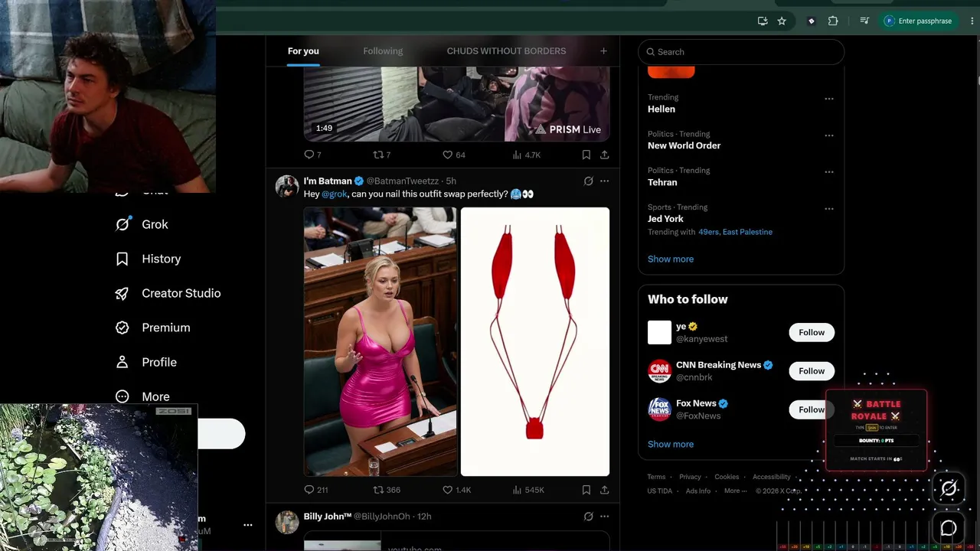Open the Tehran trending topic

tap(662, 182)
